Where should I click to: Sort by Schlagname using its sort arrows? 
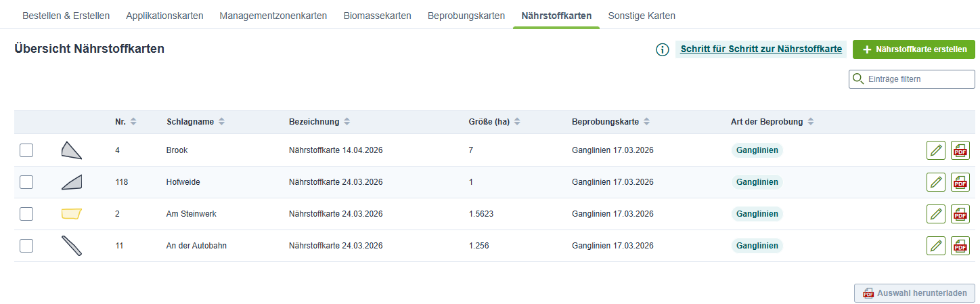(x=221, y=122)
